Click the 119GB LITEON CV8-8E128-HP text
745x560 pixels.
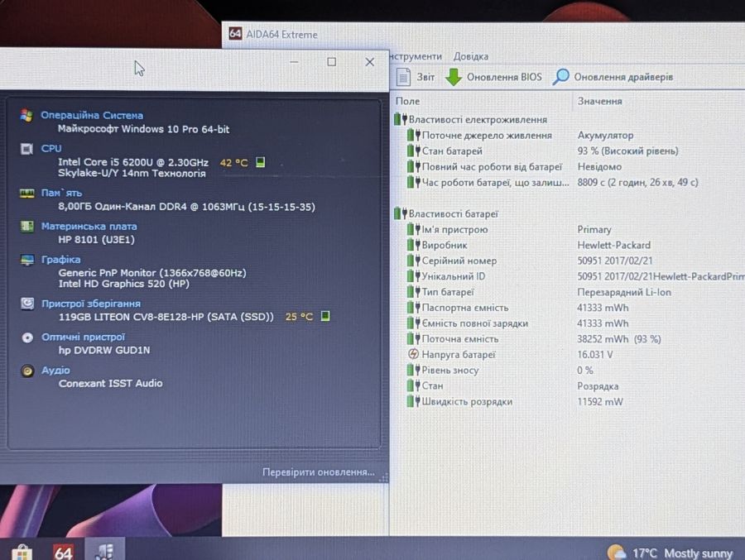(x=166, y=317)
